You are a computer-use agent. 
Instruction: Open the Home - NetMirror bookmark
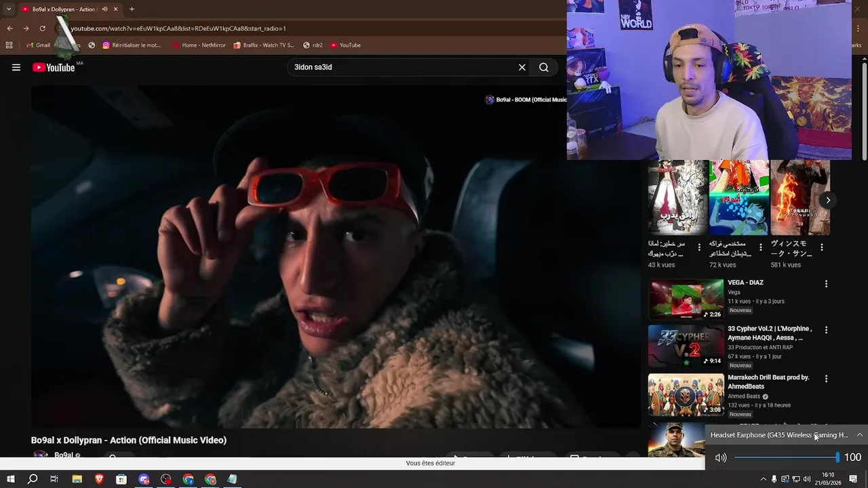[199, 45]
